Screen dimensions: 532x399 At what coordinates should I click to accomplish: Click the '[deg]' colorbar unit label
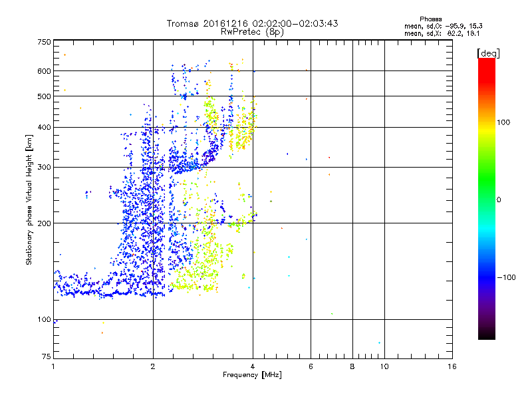[x=488, y=54]
